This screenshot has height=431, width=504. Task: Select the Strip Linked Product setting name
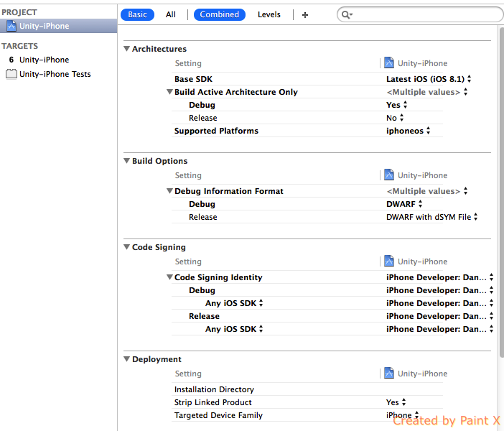tap(213, 402)
